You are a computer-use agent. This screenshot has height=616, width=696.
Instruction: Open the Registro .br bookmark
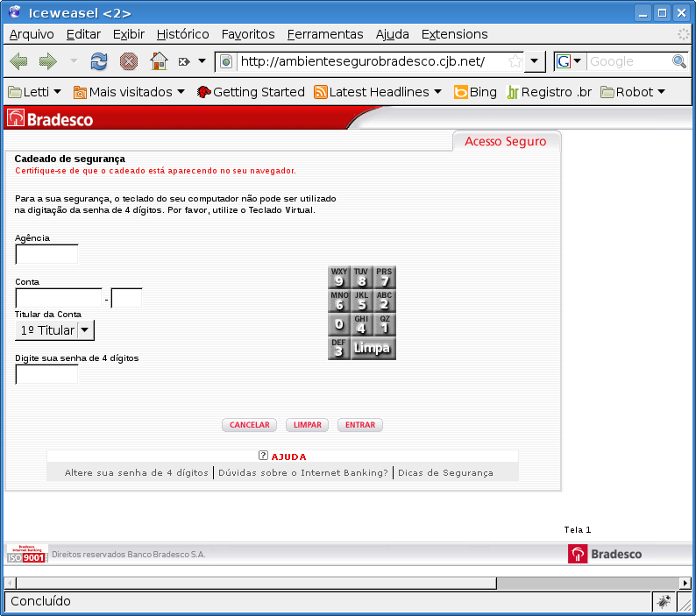point(549,92)
